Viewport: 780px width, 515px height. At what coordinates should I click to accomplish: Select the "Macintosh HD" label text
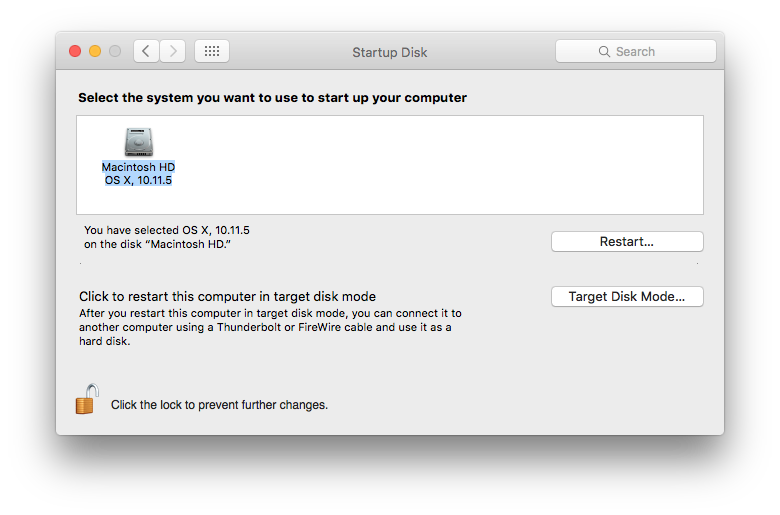pos(138,167)
